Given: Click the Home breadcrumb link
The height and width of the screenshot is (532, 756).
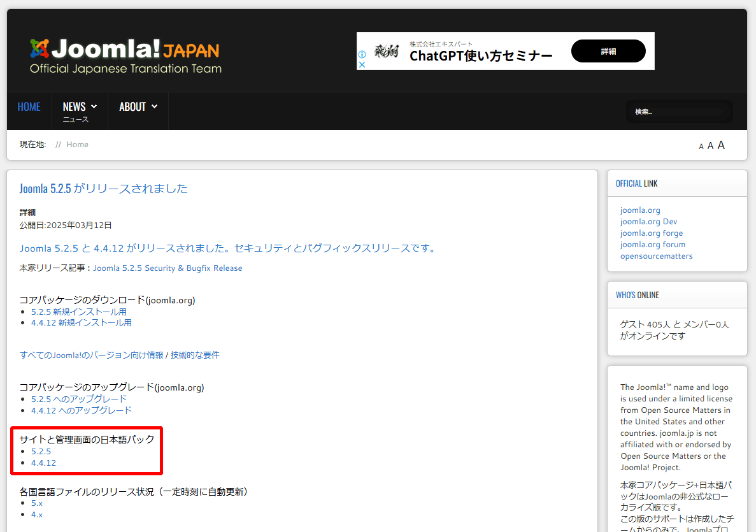Looking at the screenshot, I should pyautogui.click(x=77, y=144).
